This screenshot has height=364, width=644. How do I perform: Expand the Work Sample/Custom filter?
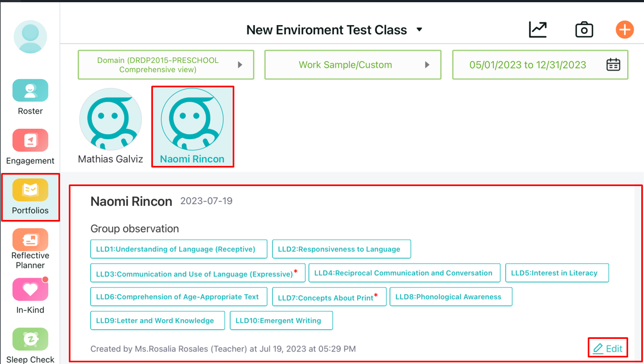(x=353, y=65)
